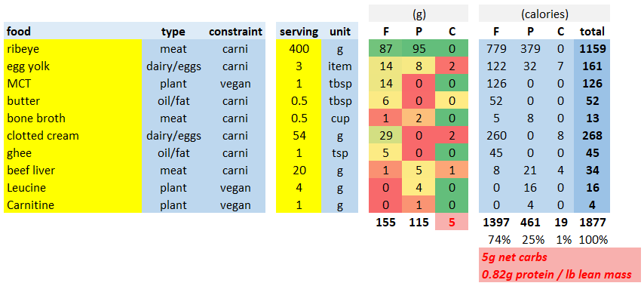The image size is (644, 286).
Task: Click the Leucine food name cell
Action: tap(72, 187)
